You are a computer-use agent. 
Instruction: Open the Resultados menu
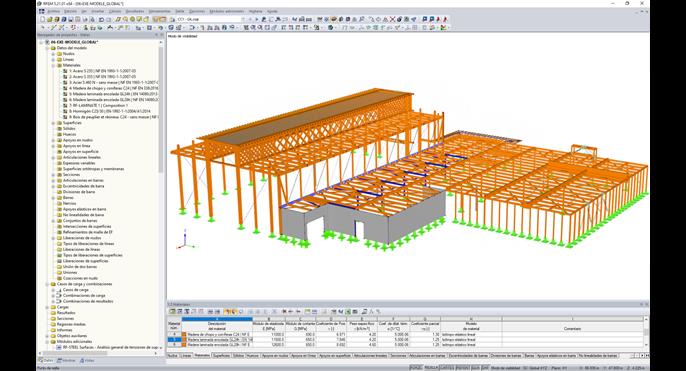135,11
